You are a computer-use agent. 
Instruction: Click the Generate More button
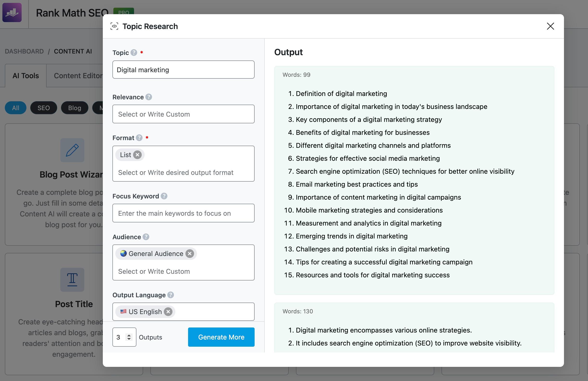pyautogui.click(x=221, y=337)
